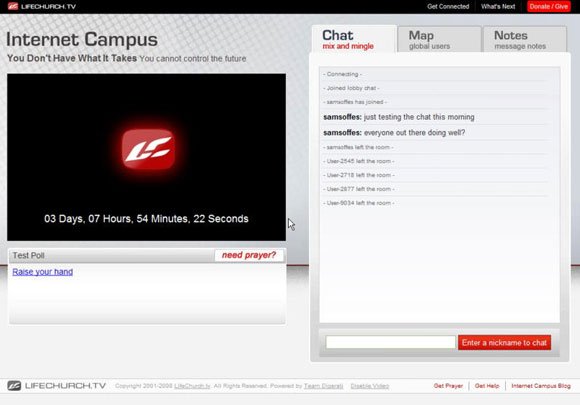Focus the chat nickname input field

390,342
